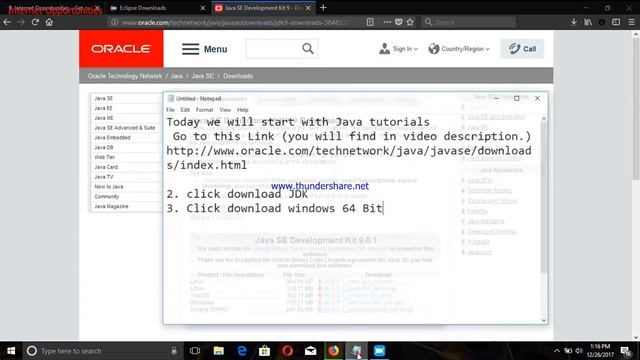Bookmark this page with the star
640x360 pixels.
410,22
